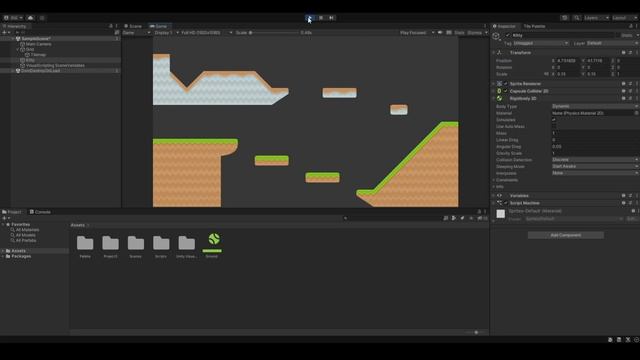Click the Add Component button
This screenshot has height=360, width=640.
[566, 235]
